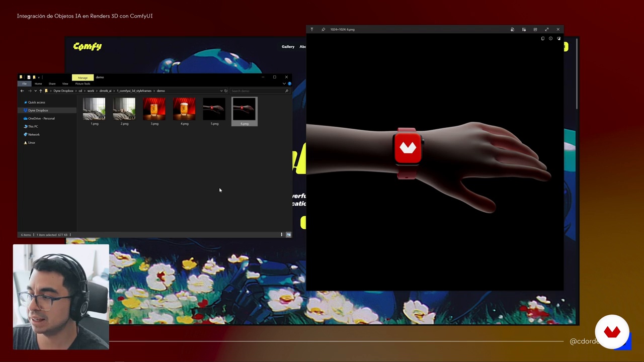Open the save-as icon in viewer title bar

pyautogui.click(x=512, y=29)
